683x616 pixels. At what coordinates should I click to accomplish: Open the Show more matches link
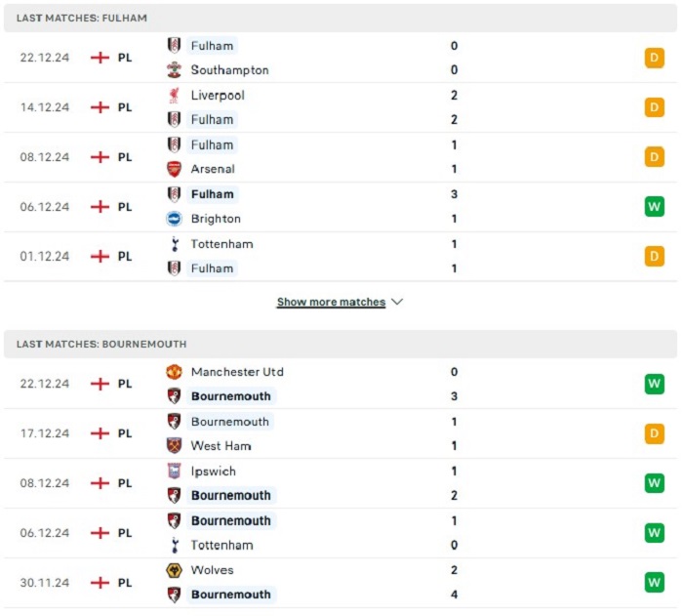click(x=331, y=302)
